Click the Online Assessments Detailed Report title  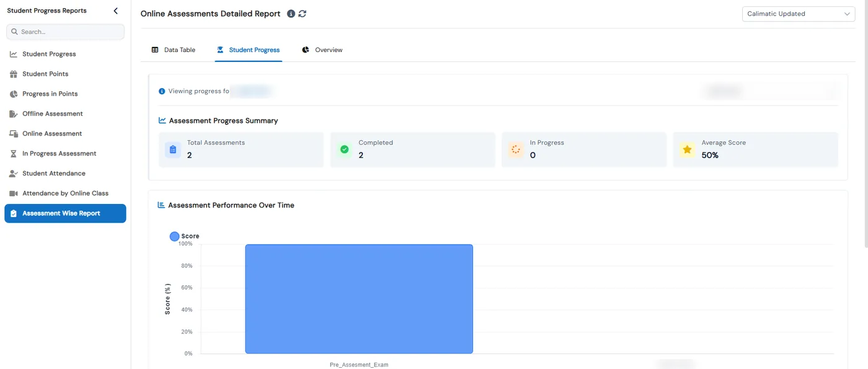click(x=210, y=14)
